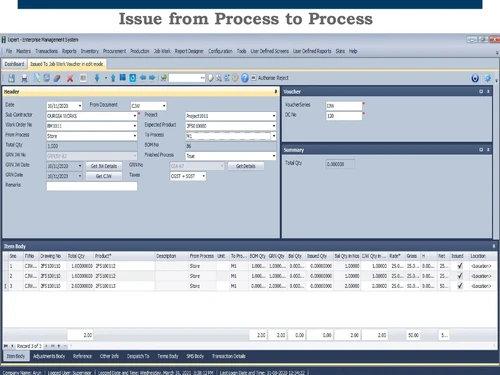Click Voucher panel float icon

[x=481, y=91]
